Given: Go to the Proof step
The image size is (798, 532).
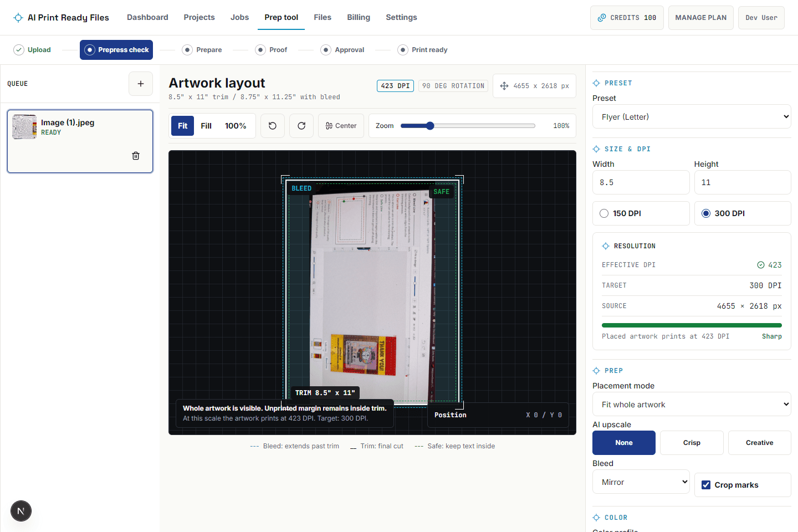Looking at the screenshot, I should tap(272, 50).
